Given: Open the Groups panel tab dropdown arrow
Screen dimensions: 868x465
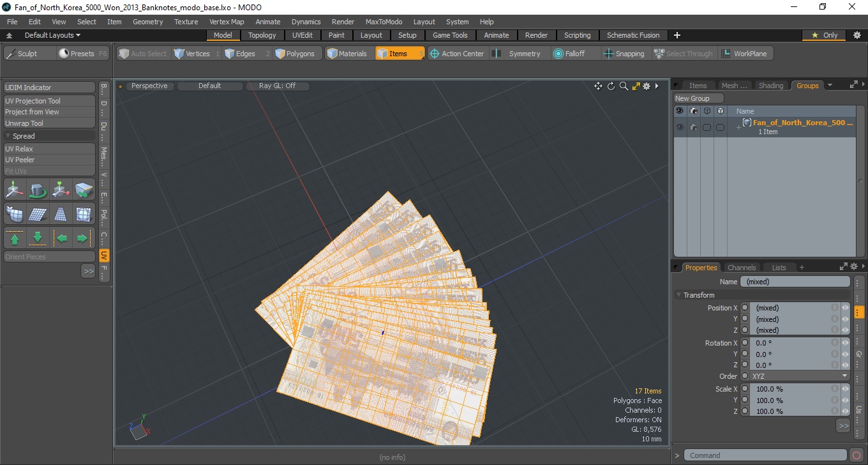Looking at the screenshot, I should 830,85.
